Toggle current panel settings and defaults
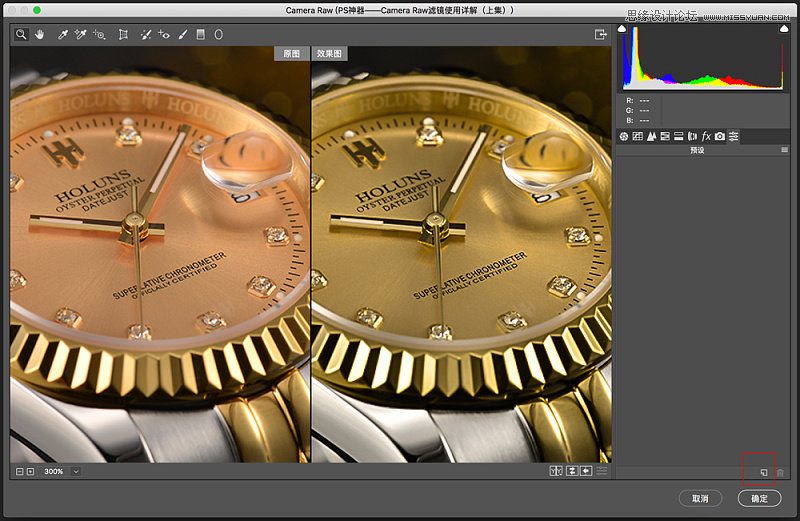The image size is (800, 521). [602, 471]
